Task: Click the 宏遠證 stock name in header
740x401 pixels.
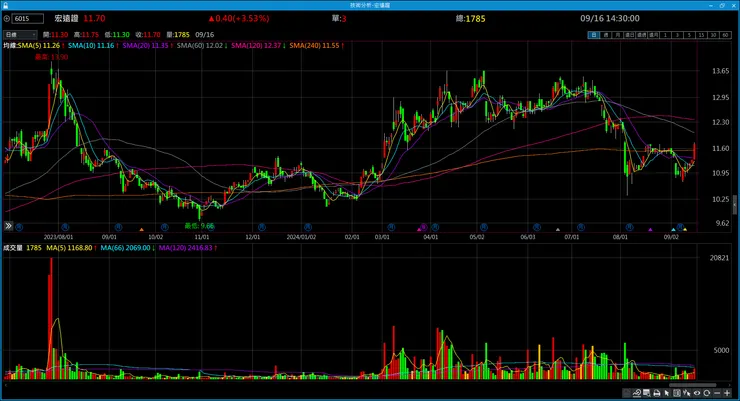Action: pyautogui.click(x=66, y=18)
